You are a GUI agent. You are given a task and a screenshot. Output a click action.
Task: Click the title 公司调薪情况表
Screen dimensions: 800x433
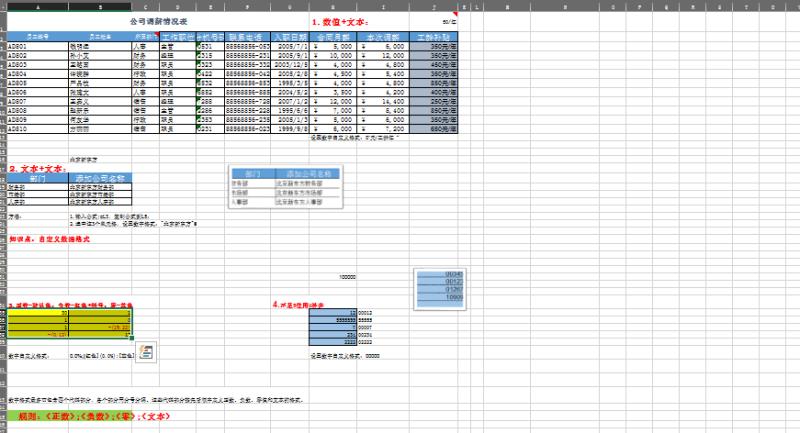(159, 21)
